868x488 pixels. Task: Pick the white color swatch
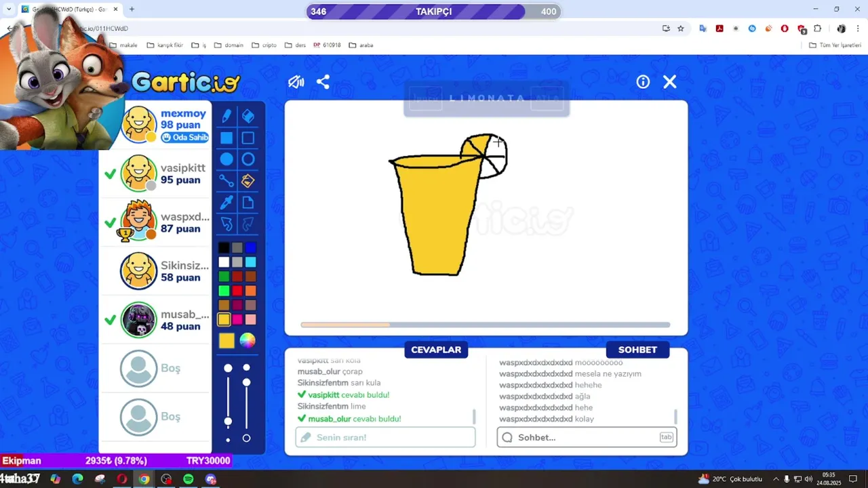point(224,262)
